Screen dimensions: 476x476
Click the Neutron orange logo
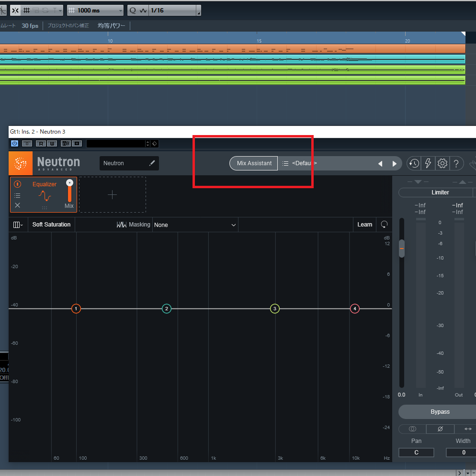20,163
